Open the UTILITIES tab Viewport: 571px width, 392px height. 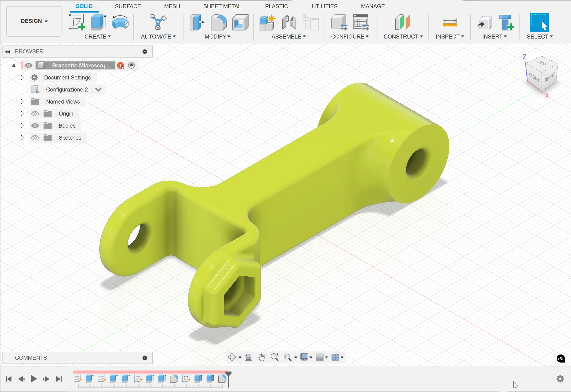click(324, 6)
